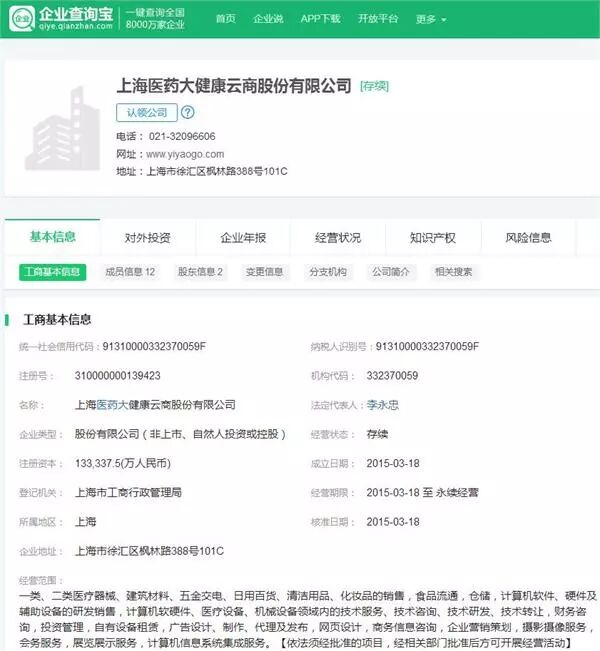Image resolution: width=600 pixels, height=651 pixels.
Task: Click the legal representative link 李永忠
Action: pyautogui.click(x=382, y=405)
